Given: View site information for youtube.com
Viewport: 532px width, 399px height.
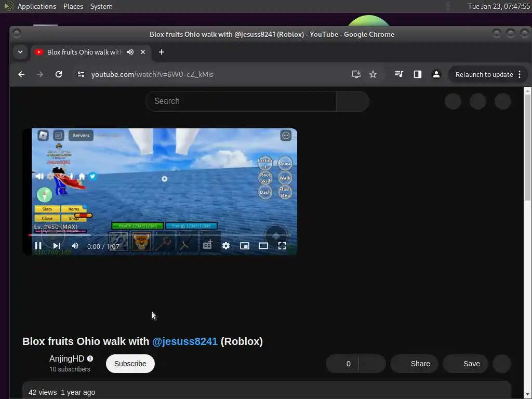Looking at the screenshot, I should pyautogui.click(x=81, y=74).
